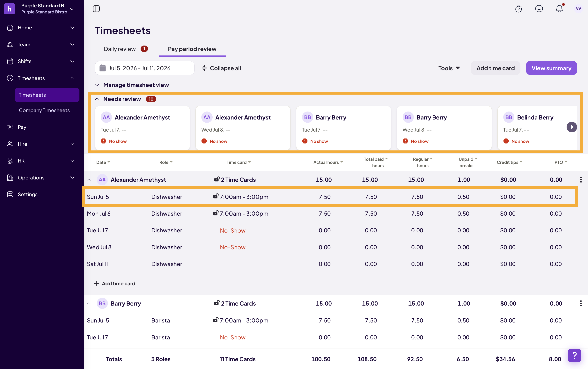Click the Homebase logo icon
The width and height of the screenshot is (588, 369).
click(x=10, y=9)
